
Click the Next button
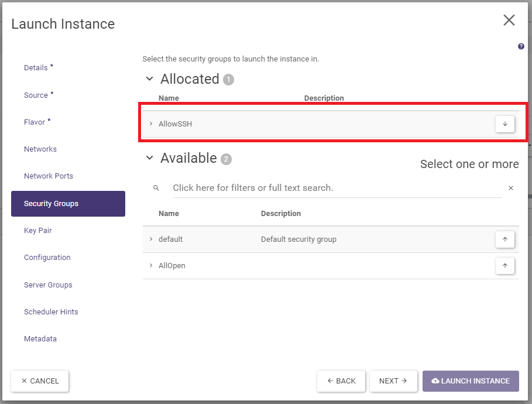393,381
